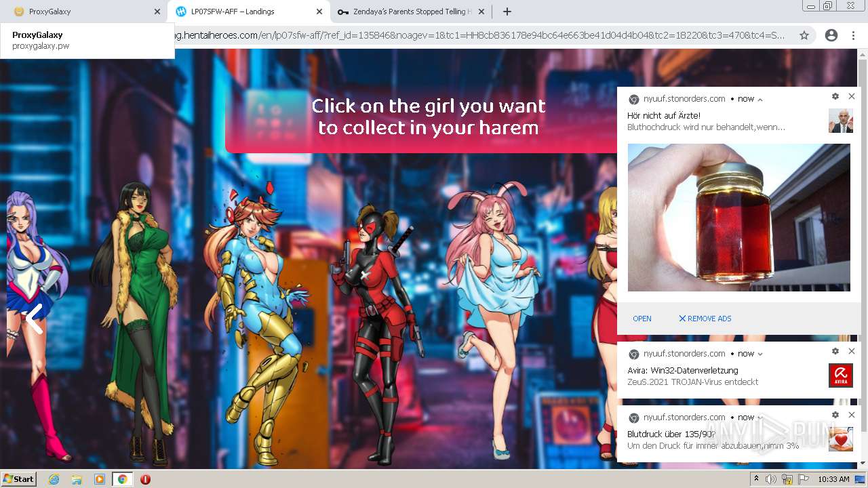Launch Internet Explorer from the taskbar
Screen dimensions: 868x488
point(54,479)
